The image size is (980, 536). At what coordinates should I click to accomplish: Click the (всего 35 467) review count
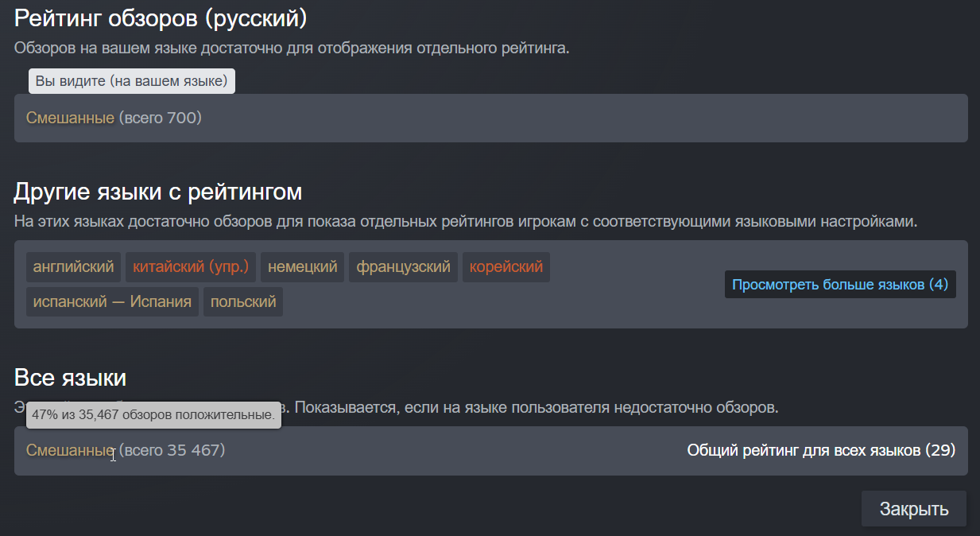click(x=172, y=451)
